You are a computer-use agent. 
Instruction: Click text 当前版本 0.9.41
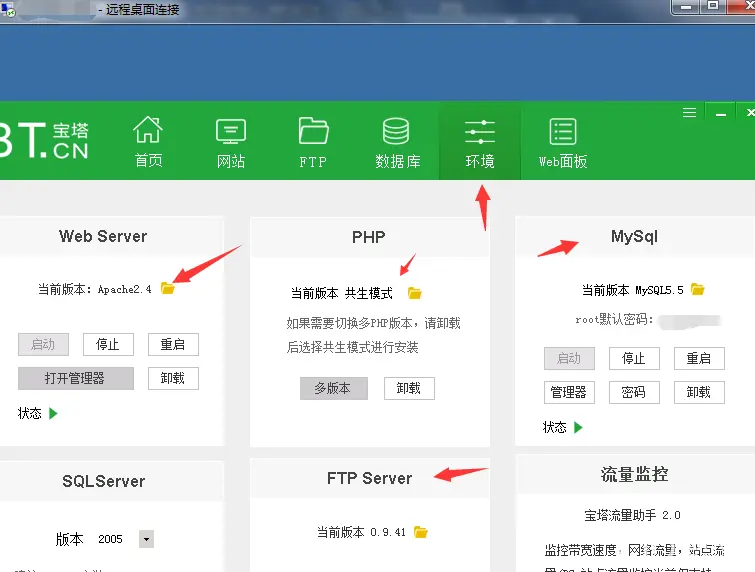[362, 532]
